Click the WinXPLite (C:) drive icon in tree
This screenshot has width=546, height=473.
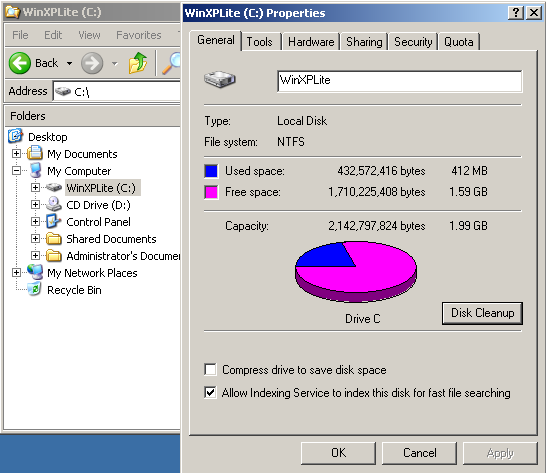[x=54, y=188]
